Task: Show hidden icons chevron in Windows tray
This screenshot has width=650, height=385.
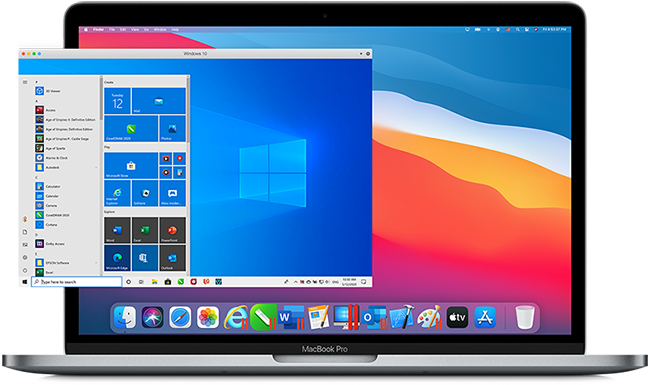Action: coord(296,282)
